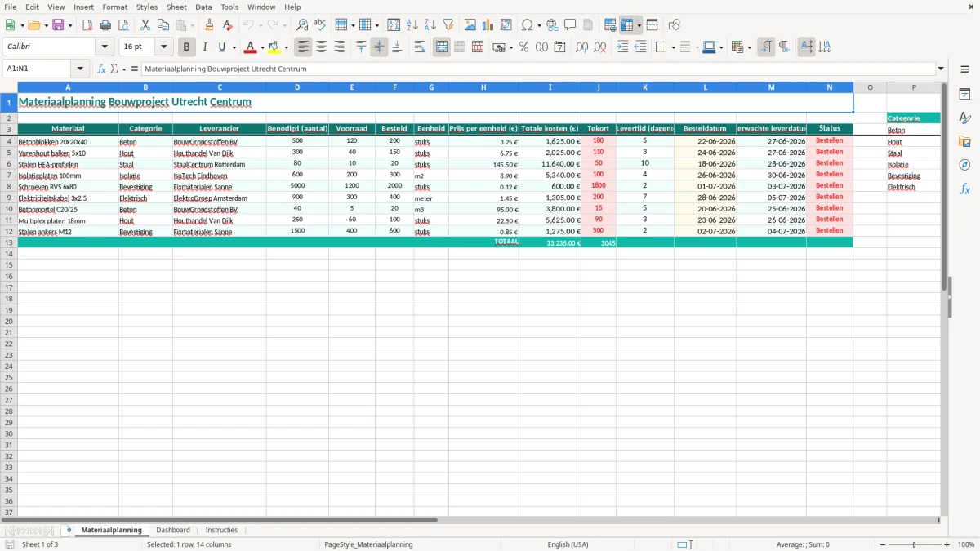Click the PageStyle_Materiaalplanning status field

[368, 544]
